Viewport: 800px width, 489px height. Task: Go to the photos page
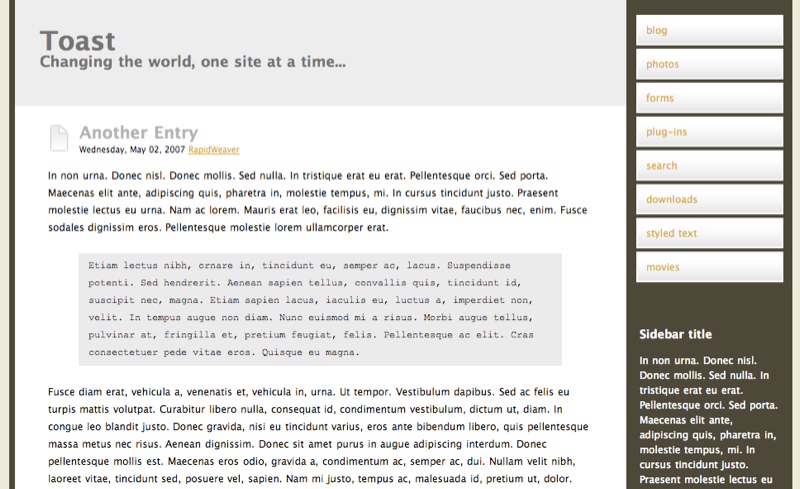709,65
